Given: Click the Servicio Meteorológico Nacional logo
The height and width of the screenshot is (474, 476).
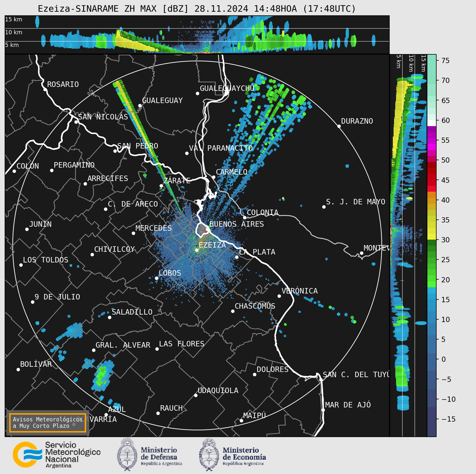Looking at the screenshot, I should (x=57, y=455).
